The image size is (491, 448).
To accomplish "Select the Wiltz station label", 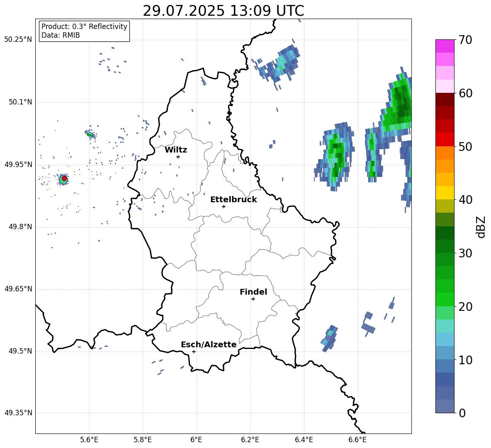I will tap(176, 150).
